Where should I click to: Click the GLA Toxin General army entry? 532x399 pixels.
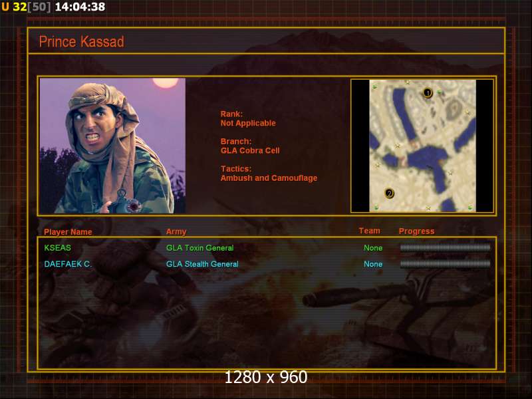point(200,248)
